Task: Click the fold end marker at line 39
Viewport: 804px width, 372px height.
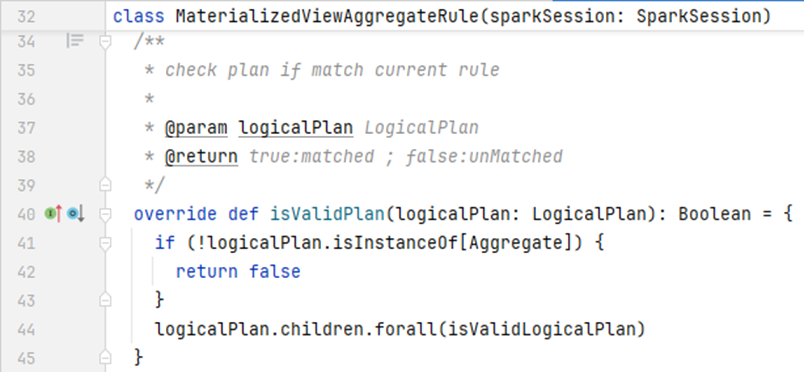Action: coord(105,185)
